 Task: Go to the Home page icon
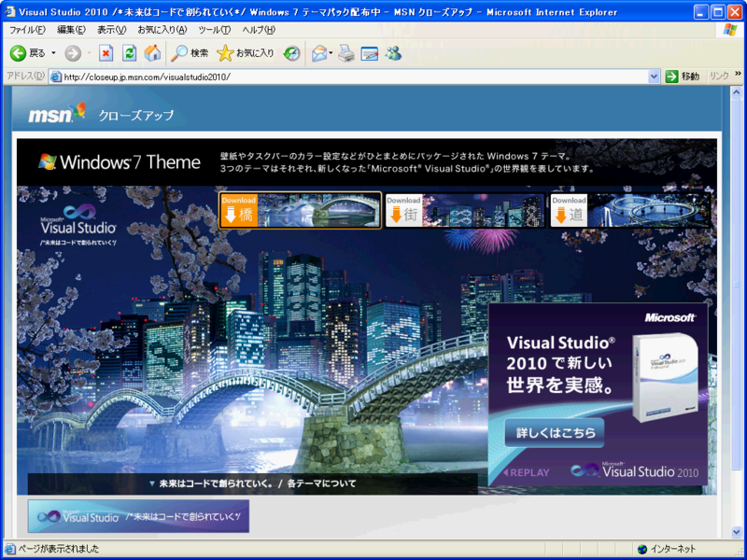pos(152,53)
